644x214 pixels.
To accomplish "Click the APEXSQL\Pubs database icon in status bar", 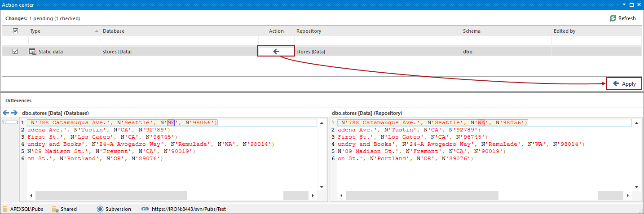I will tap(5, 209).
